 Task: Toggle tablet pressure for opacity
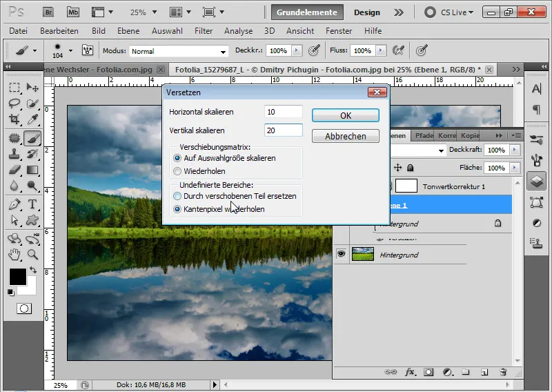coord(314,50)
